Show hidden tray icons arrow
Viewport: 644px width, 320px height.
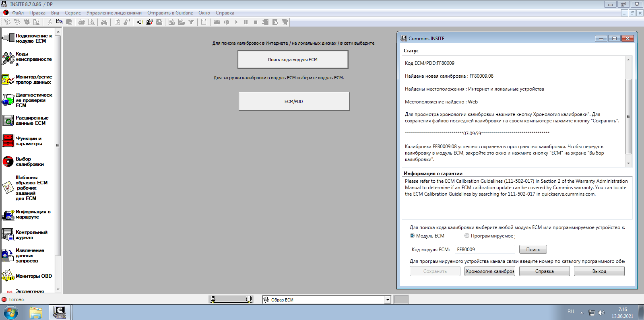(x=582, y=313)
